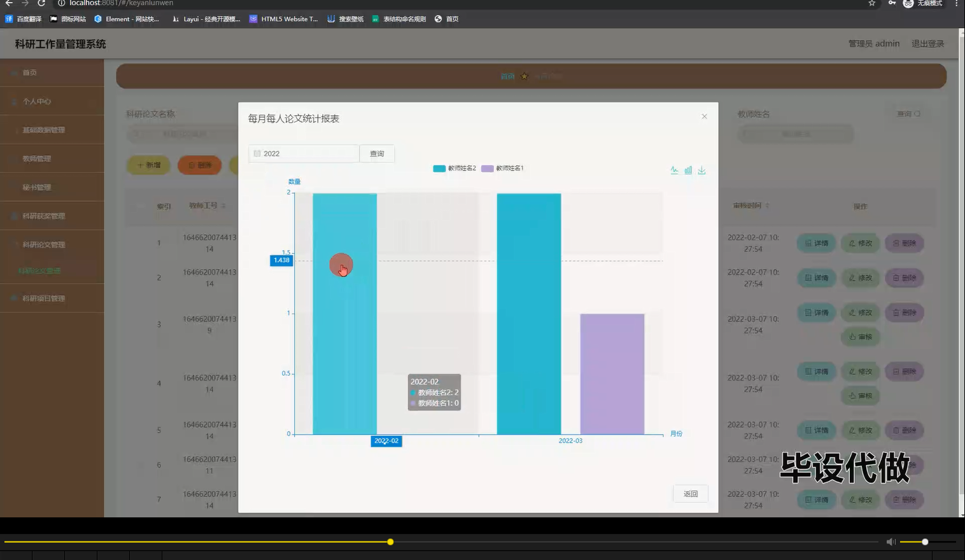The image size is (965, 560).
Task: Click 修改 for table row 1
Action: pos(860,243)
